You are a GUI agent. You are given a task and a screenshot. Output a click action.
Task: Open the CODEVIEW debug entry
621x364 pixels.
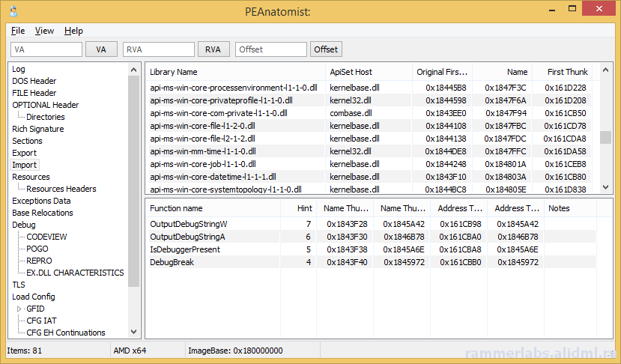(x=46, y=237)
